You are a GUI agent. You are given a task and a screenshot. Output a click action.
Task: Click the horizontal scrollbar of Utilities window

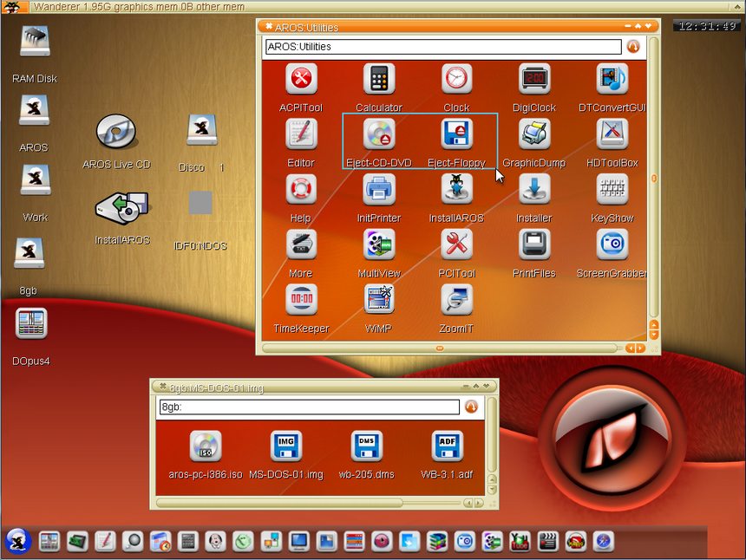(440, 348)
